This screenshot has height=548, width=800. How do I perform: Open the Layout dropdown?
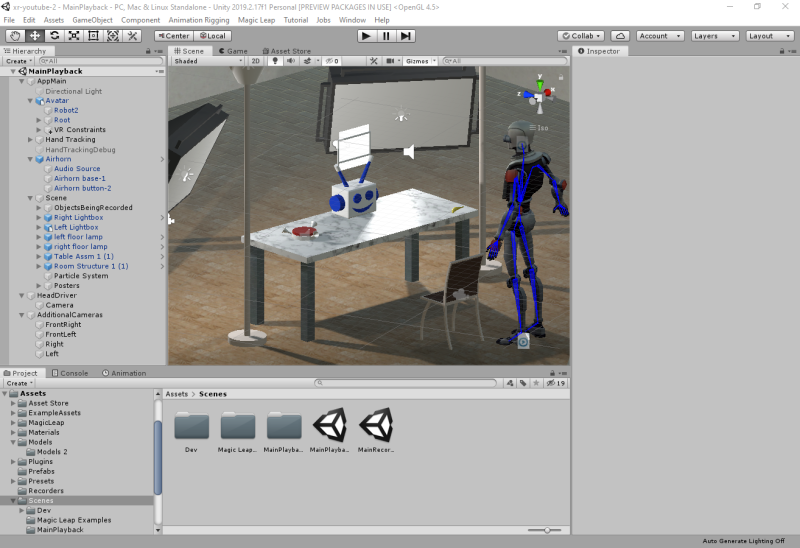[770, 36]
